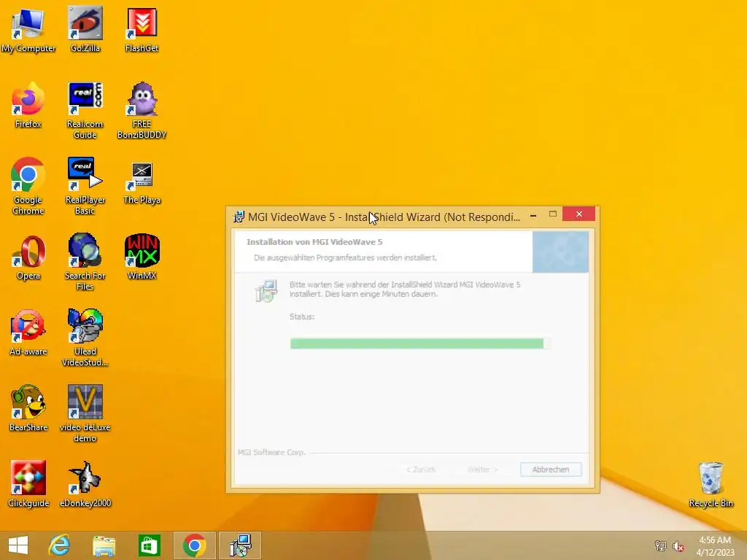Select the Opera desktop shortcut
Screen dimensions: 747x560
28,257
